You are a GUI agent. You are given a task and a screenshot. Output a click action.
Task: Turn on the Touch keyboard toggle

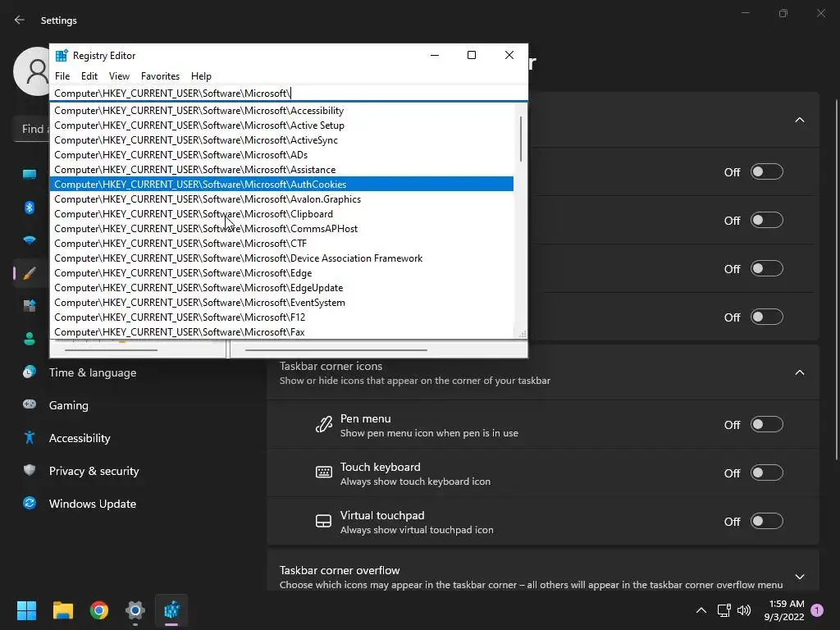[x=767, y=473]
